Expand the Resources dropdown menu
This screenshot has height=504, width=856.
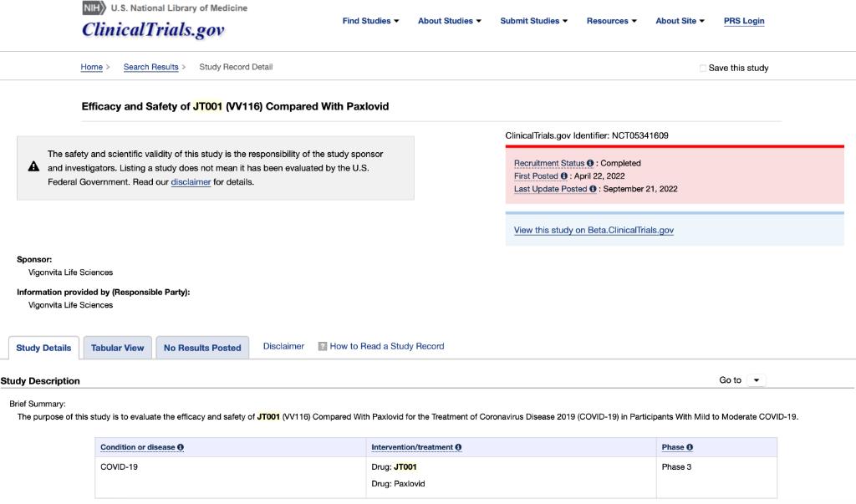click(611, 21)
